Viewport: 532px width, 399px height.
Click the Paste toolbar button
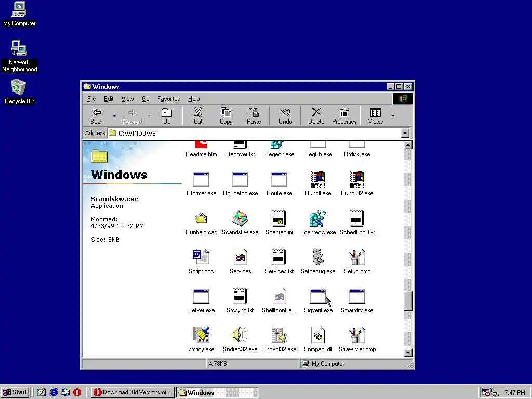click(254, 116)
